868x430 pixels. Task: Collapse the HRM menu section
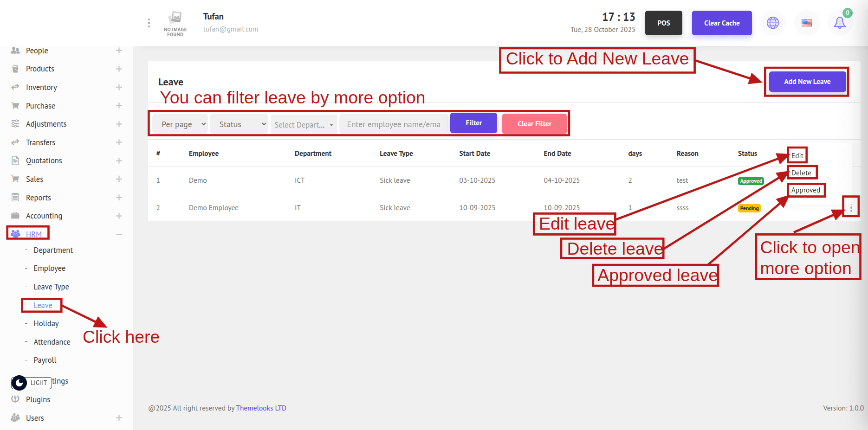pos(119,234)
